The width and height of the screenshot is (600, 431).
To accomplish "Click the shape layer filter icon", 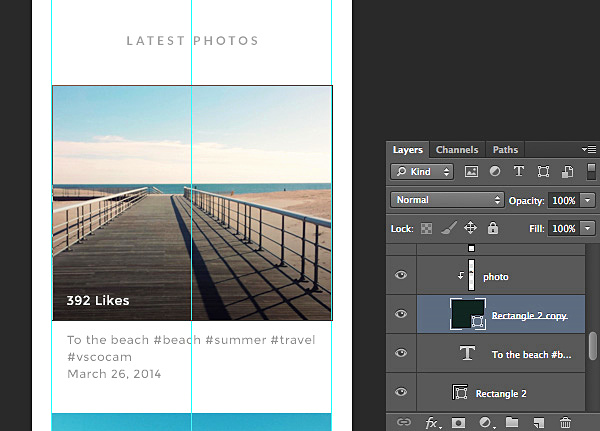I will coord(544,172).
